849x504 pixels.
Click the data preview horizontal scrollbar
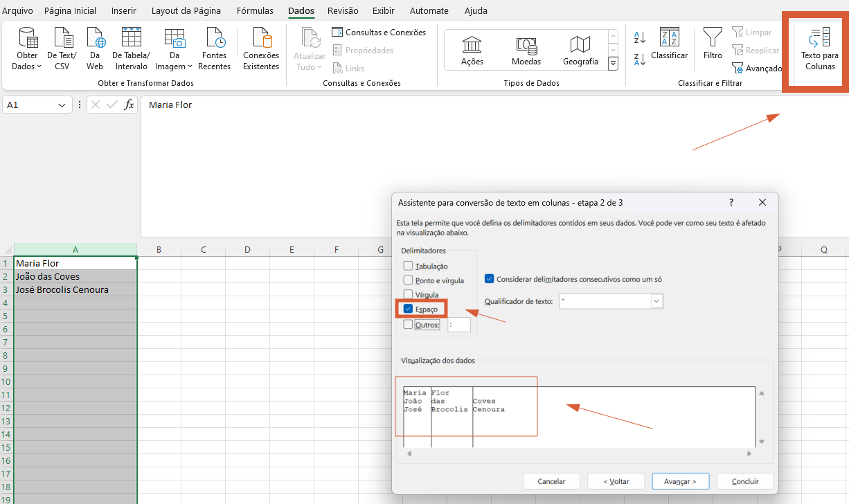(x=578, y=453)
